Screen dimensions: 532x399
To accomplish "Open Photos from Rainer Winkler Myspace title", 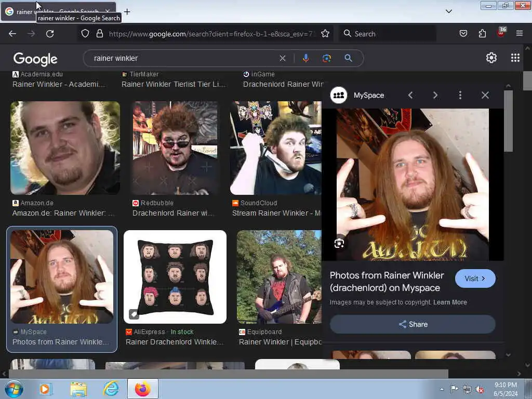I will point(387,282).
